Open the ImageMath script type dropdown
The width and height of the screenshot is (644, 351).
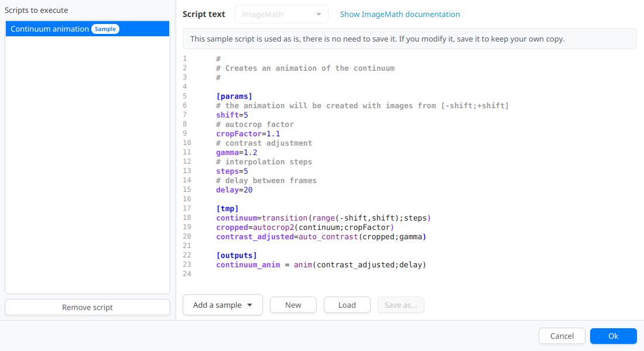(282, 14)
